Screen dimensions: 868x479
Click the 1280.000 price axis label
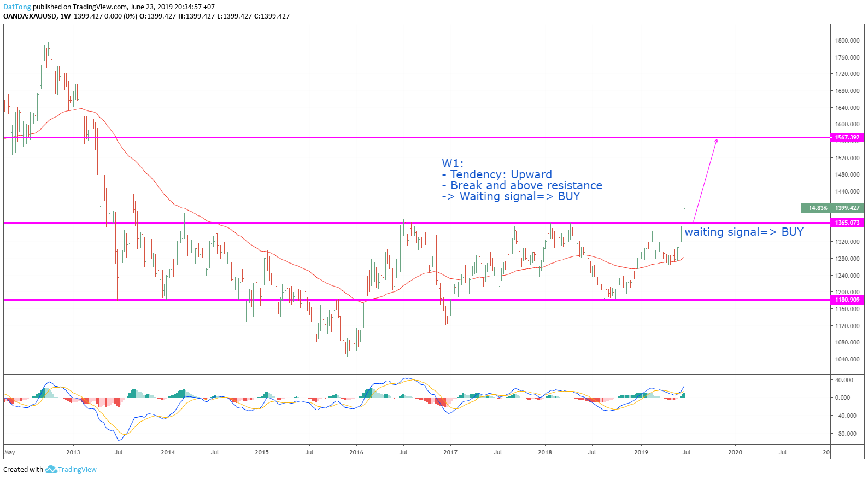[847, 259]
